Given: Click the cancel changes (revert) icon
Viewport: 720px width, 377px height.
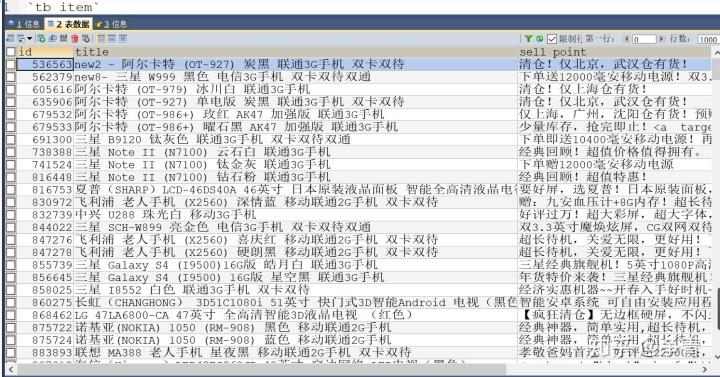Looking at the screenshot, I should click(86, 39).
